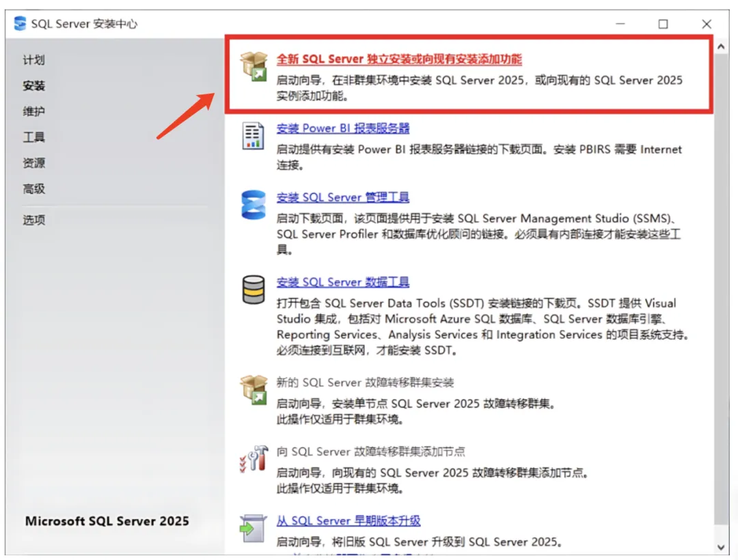Click the text 必须连接到互联网，才能安装 SSDT
Viewport: 738px width, 560px height.
coord(367,351)
